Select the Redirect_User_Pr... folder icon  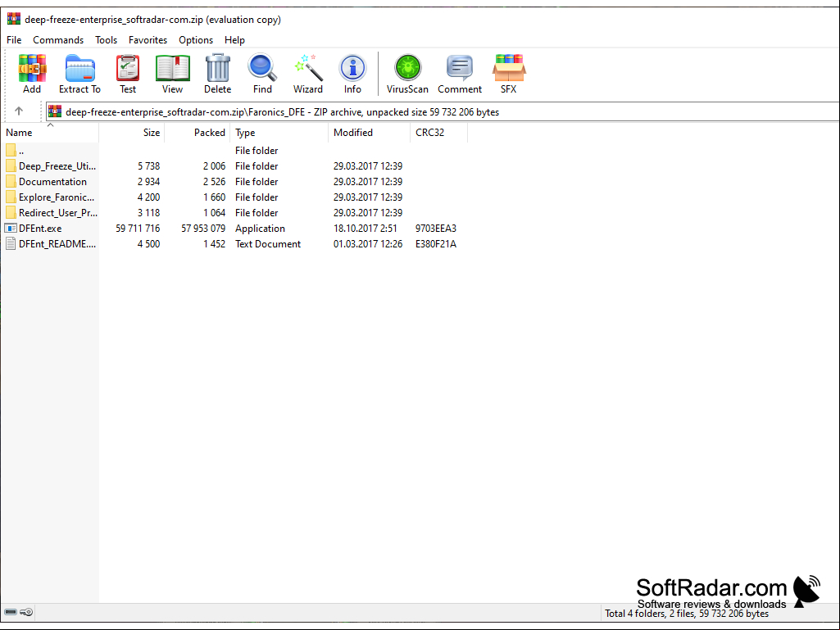[x=11, y=213]
